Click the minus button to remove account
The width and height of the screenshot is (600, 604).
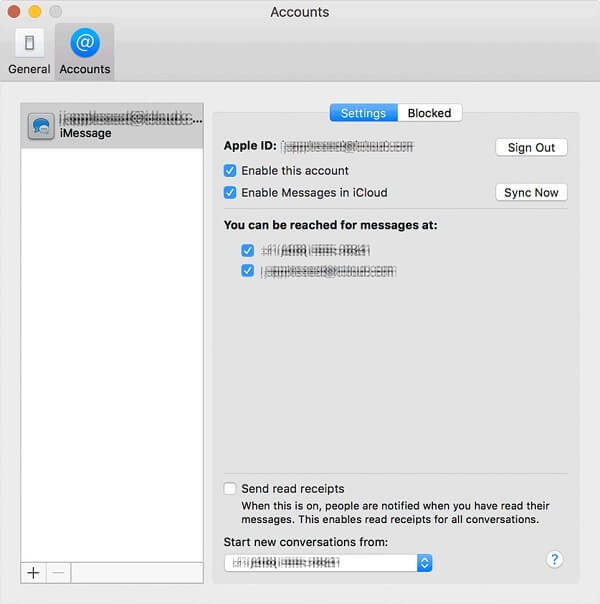(58, 573)
